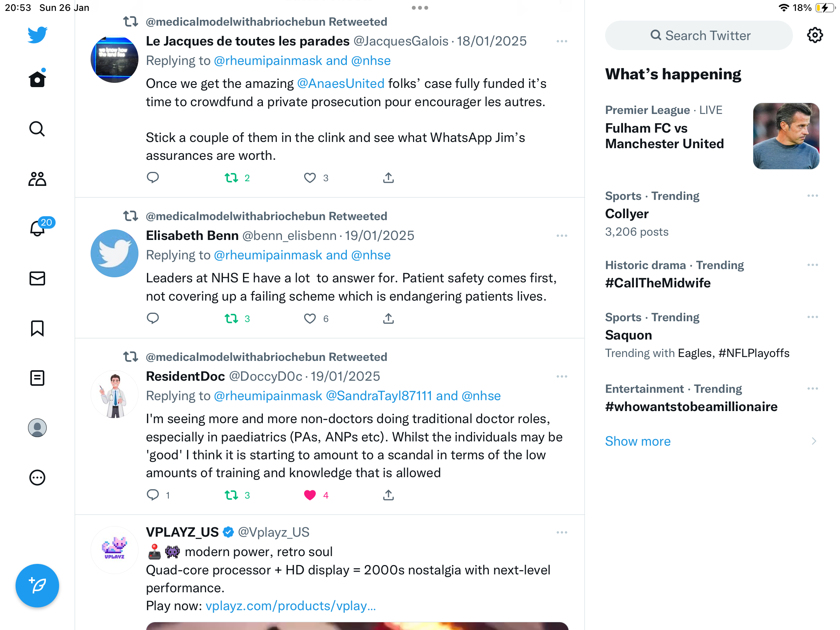This screenshot has height=630, width=840.
Task: Share Elisabeth Benn's tweet
Action: (x=388, y=318)
